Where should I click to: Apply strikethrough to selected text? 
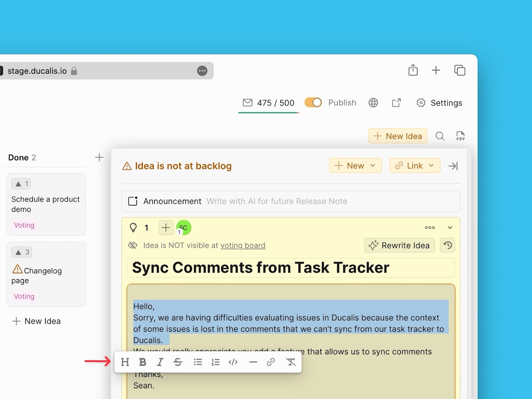pos(178,362)
